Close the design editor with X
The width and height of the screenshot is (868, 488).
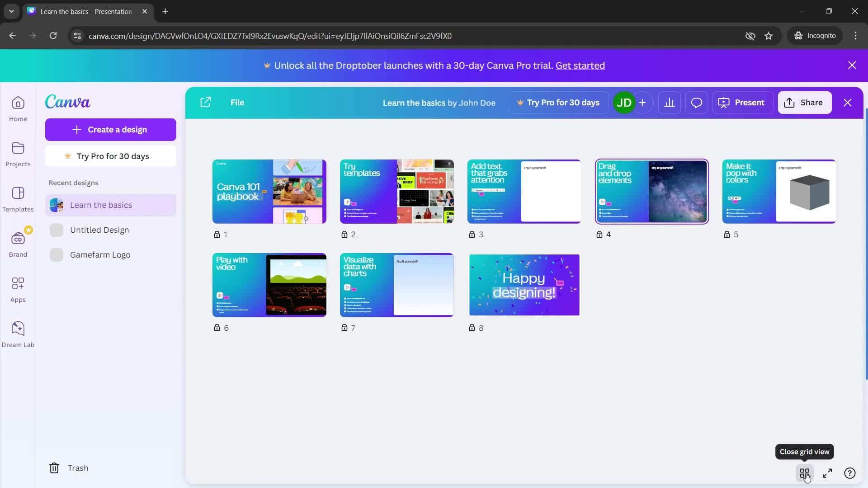[x=848, y=103]
